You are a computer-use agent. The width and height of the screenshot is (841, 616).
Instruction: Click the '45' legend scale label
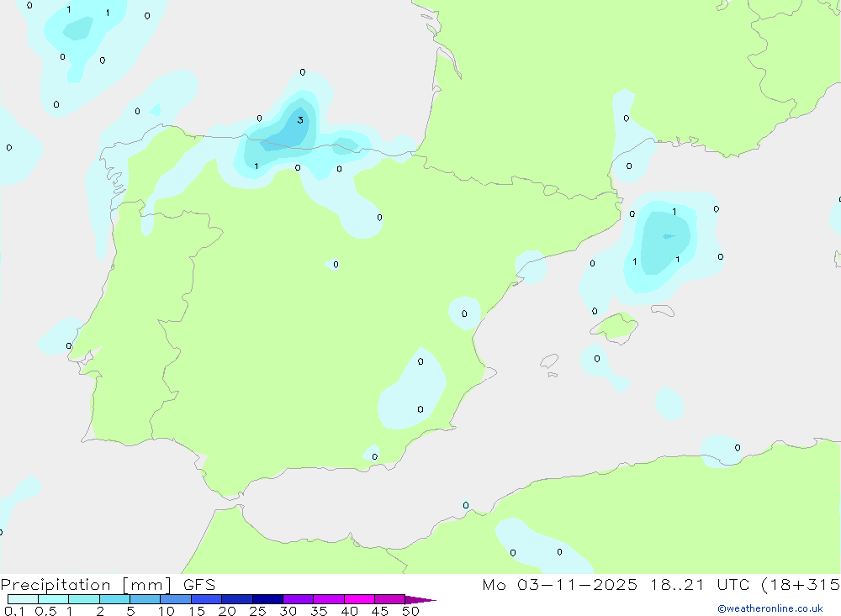click(380, 611)
